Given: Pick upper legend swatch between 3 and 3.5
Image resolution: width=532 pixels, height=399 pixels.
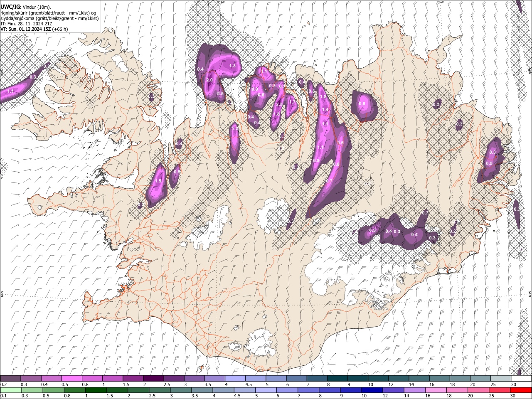Looking at the screenshot, I should point(194,379).
